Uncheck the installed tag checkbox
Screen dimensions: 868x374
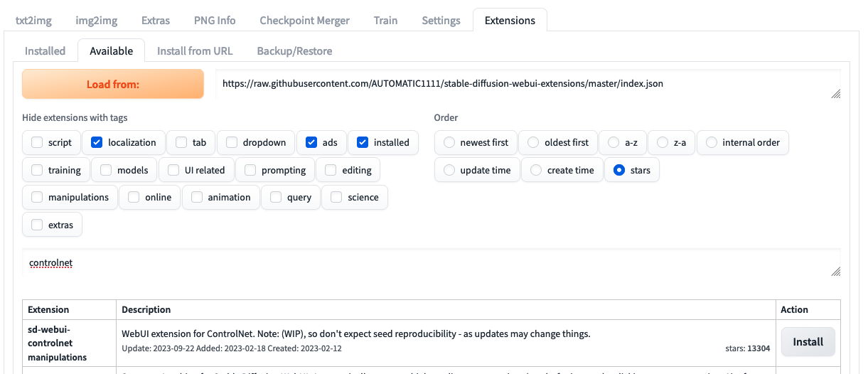(x=363, y=142)
